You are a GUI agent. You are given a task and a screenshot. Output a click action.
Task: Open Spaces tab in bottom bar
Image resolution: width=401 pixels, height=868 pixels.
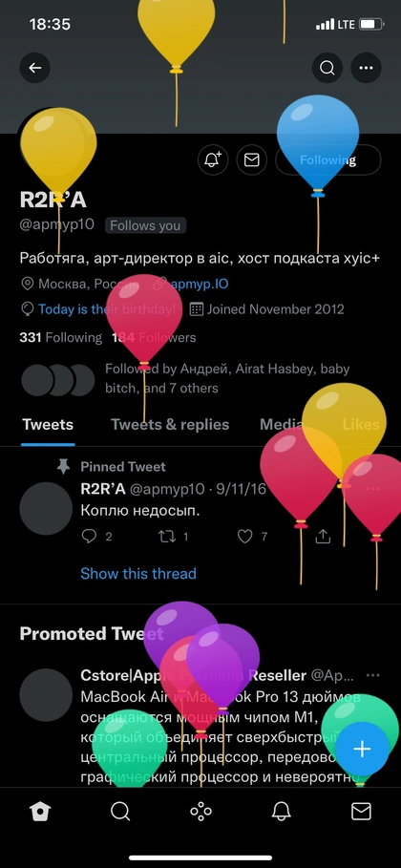200,812
